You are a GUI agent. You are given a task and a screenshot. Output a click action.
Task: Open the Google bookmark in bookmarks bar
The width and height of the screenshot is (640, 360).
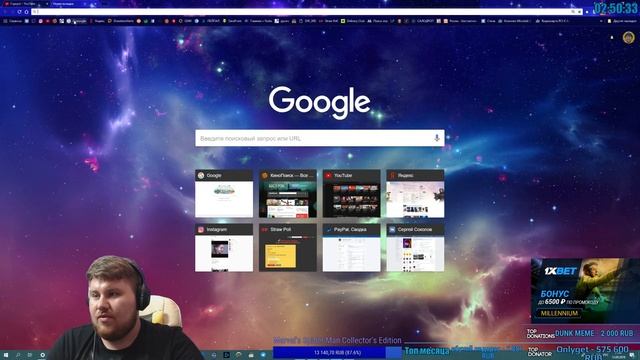[x=77, y=21]
